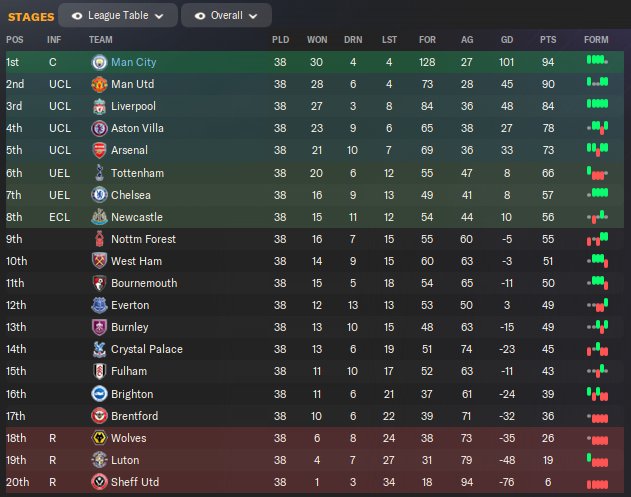The height and width of the screenshot is (497, 631).
Task: Click the Man City club badge
Action: [x=99, y=62]
